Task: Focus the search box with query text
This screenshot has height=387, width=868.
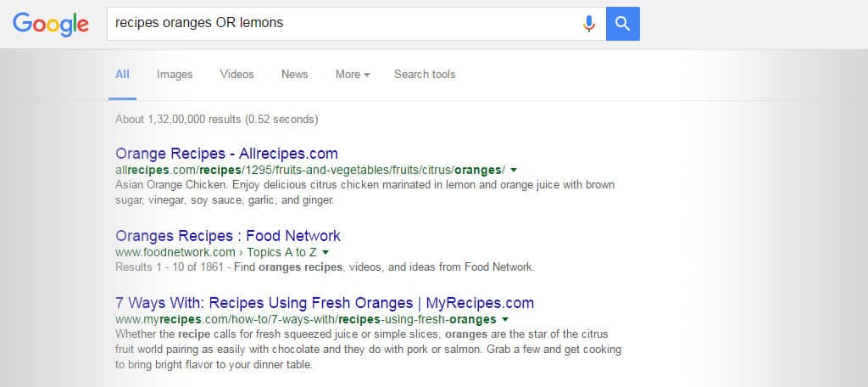Action: click(343, 23)
